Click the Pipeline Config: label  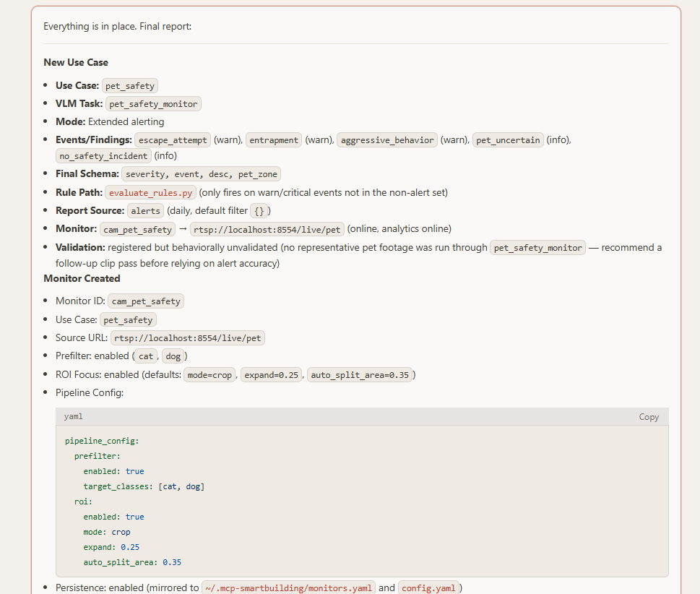tap(90, 393)
